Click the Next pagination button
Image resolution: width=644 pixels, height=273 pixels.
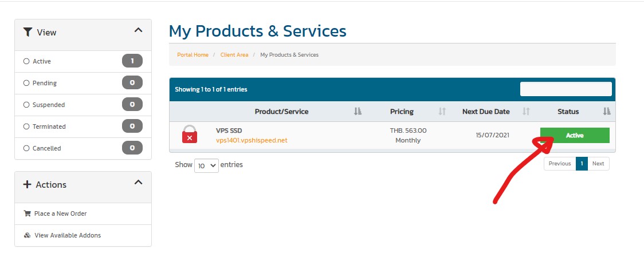point(598,163)
